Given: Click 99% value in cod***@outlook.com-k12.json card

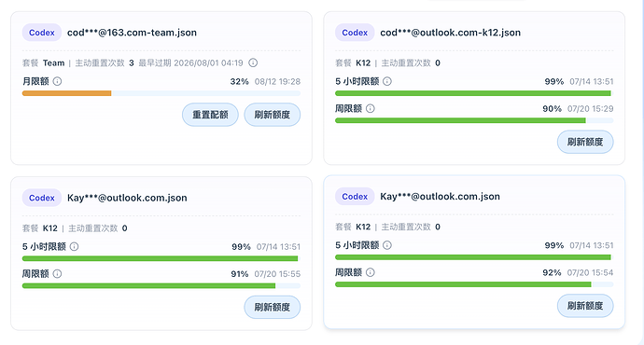Looking at the screenshot, I should 554,81.
